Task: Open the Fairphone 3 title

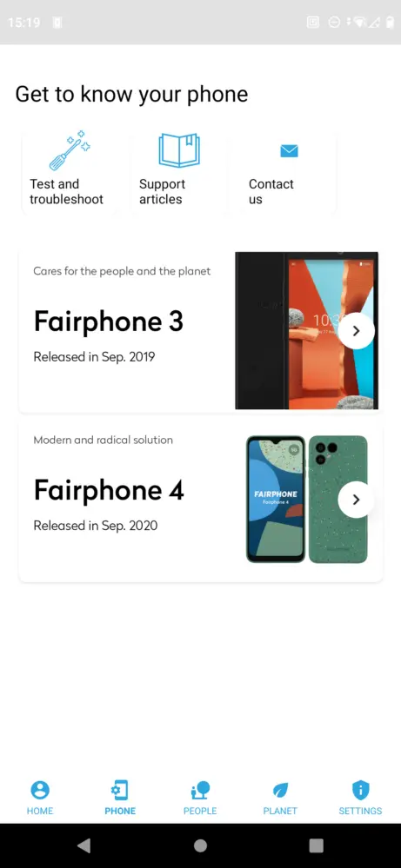Action: [x=109, y=321]
